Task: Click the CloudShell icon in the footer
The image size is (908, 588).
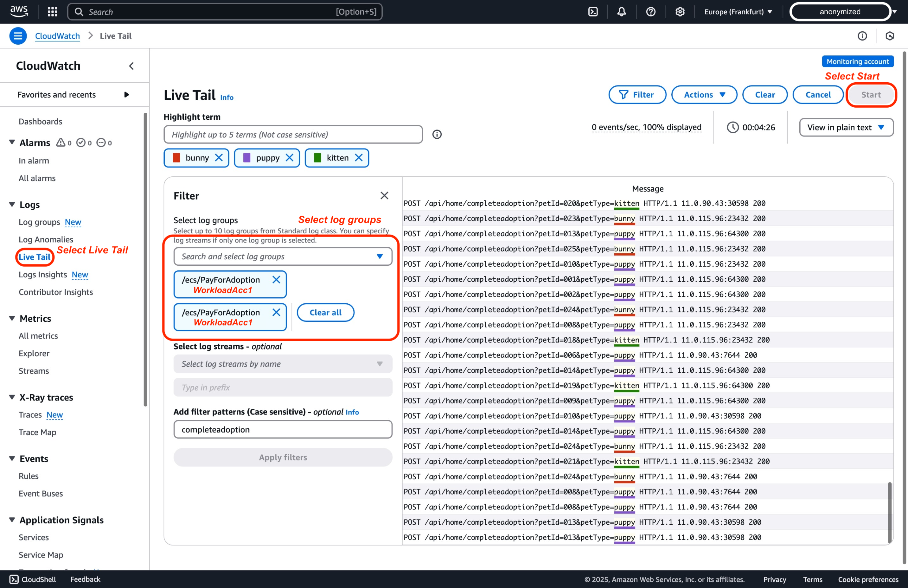Action: 14,579
